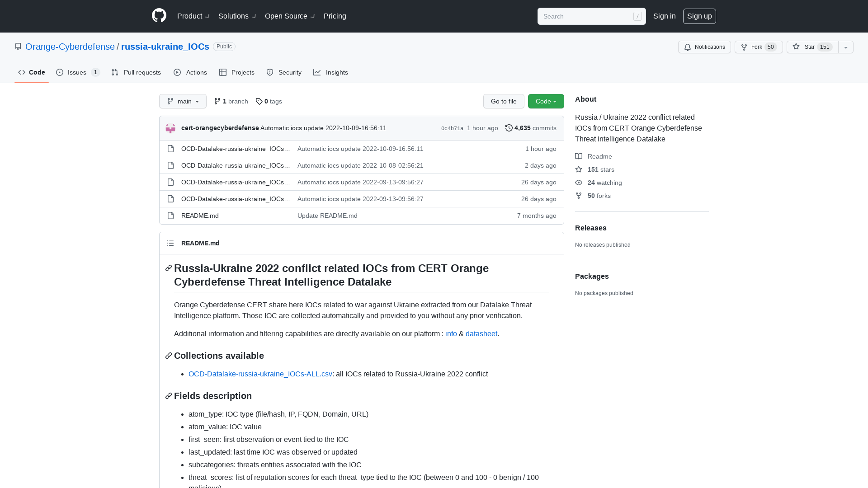Screen dimensions: 868x488
Task: Focus the GitHub search field
Action: (x=591, y=16)
